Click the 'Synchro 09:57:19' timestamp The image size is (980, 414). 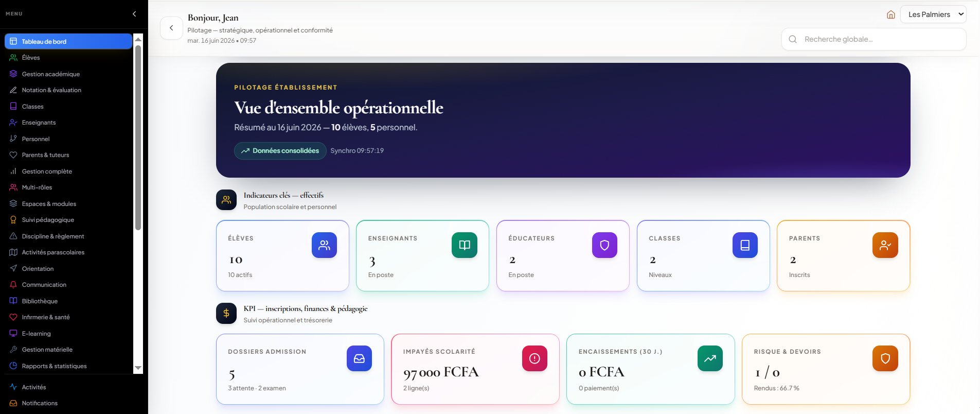357,151
